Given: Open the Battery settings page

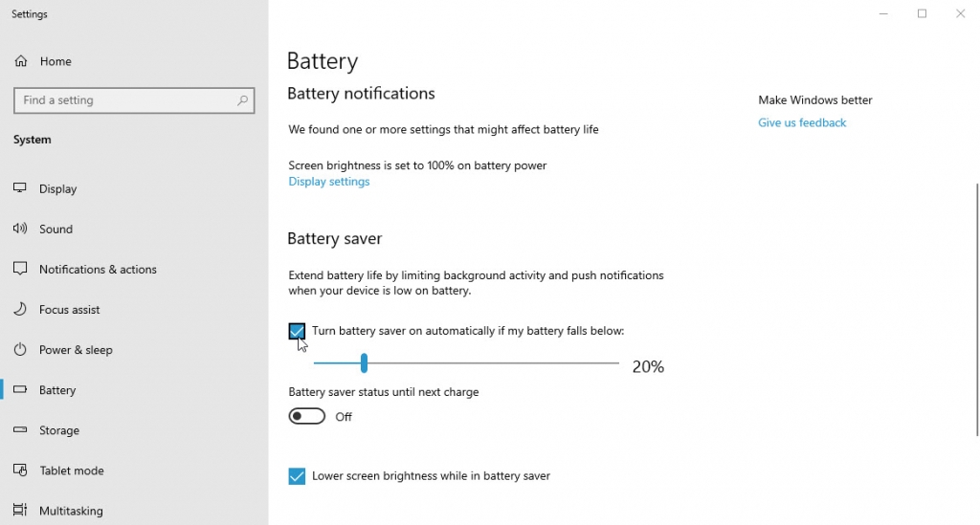Looking at the screenshot, I should 57,390.
